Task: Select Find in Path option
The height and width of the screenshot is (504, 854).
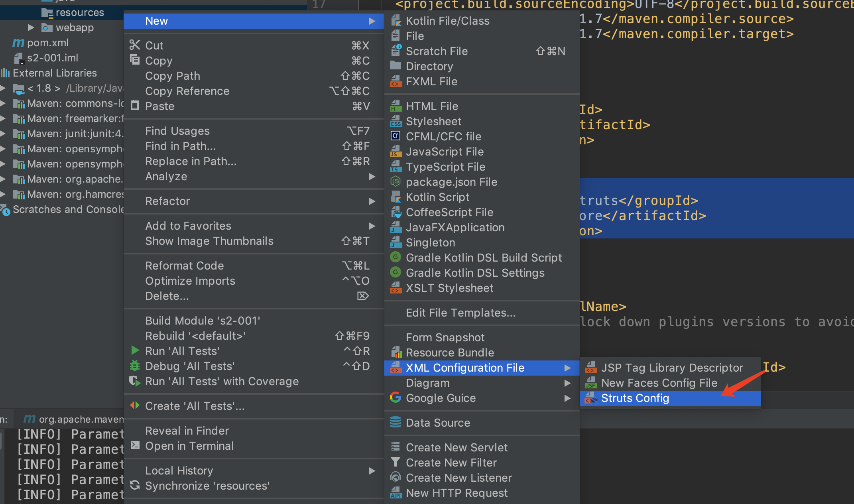Action: (181, 146)
